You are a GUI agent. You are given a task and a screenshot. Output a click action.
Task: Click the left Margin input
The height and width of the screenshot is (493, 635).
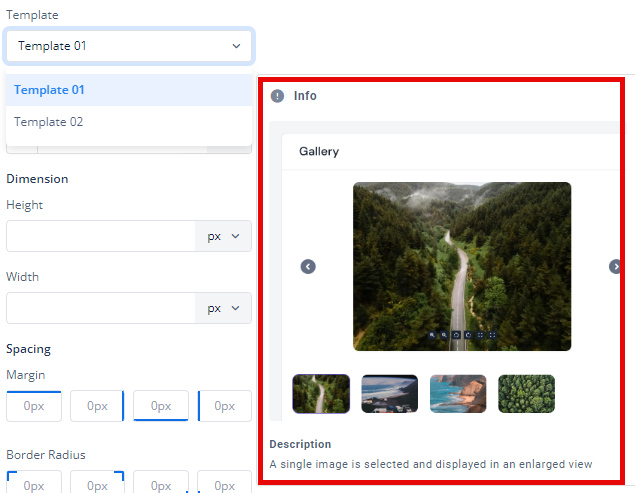tap(224, 406)
